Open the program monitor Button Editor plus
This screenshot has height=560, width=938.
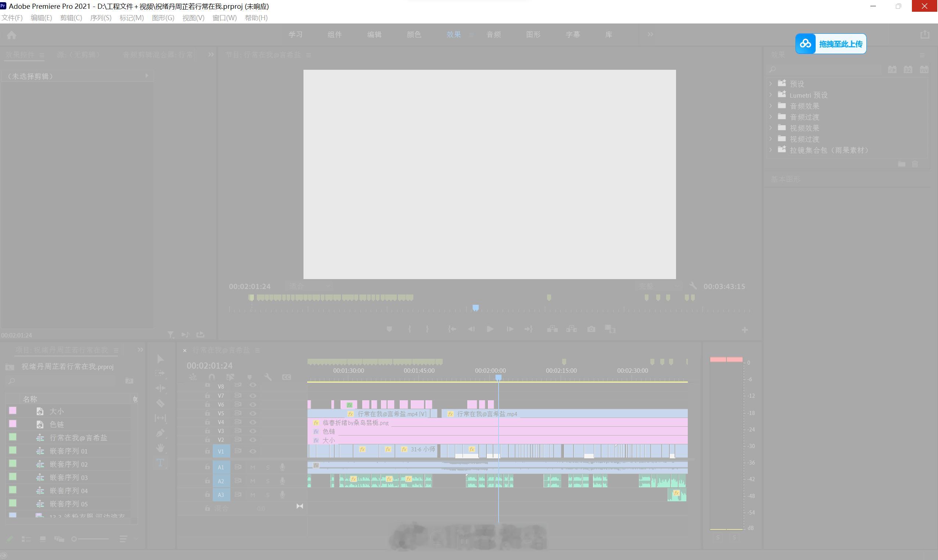[744, 330]
